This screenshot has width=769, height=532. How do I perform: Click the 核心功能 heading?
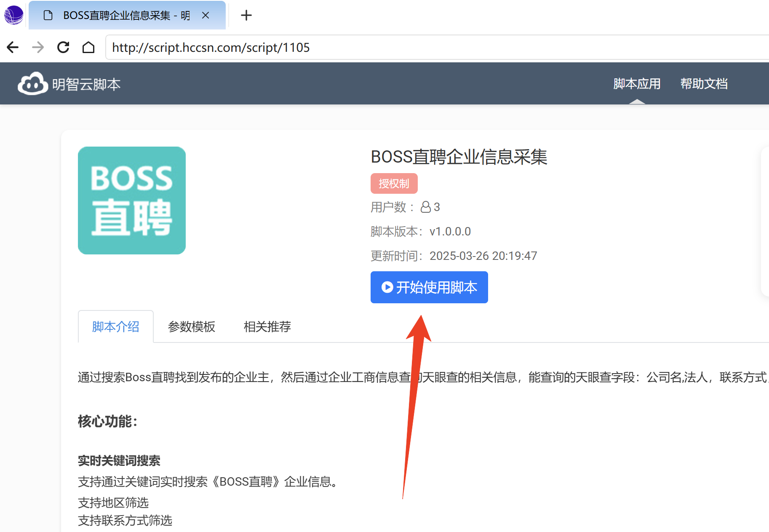point(108,421)
